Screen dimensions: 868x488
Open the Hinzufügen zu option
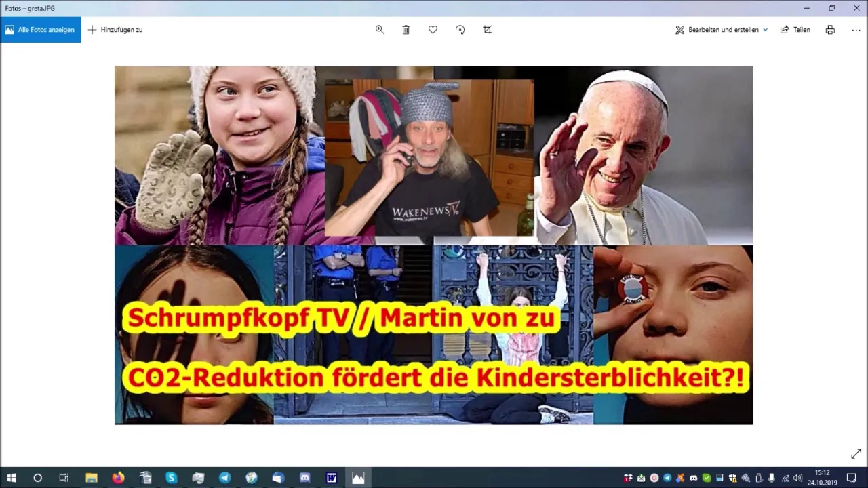click(x=115, y=30)
